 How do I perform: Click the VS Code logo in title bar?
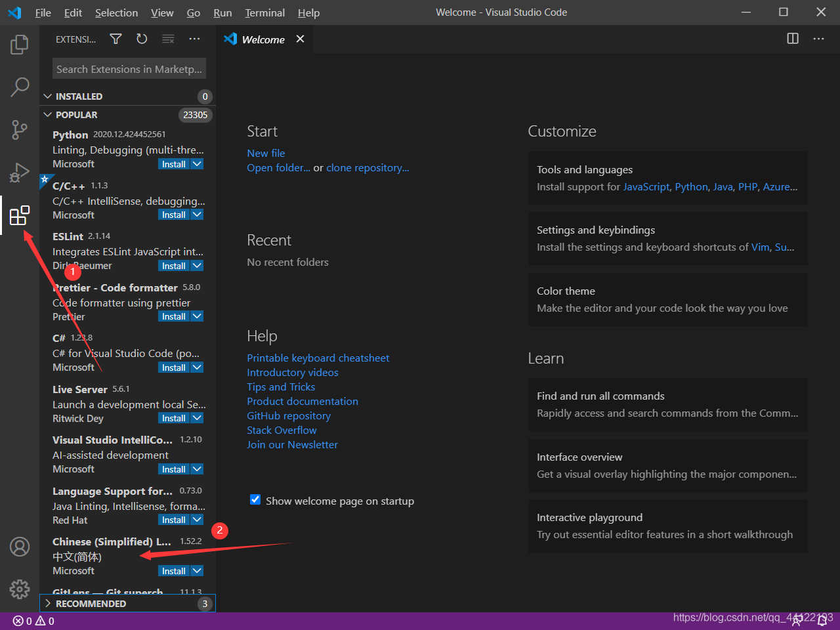pyautogui.click(x=14, y=12)
